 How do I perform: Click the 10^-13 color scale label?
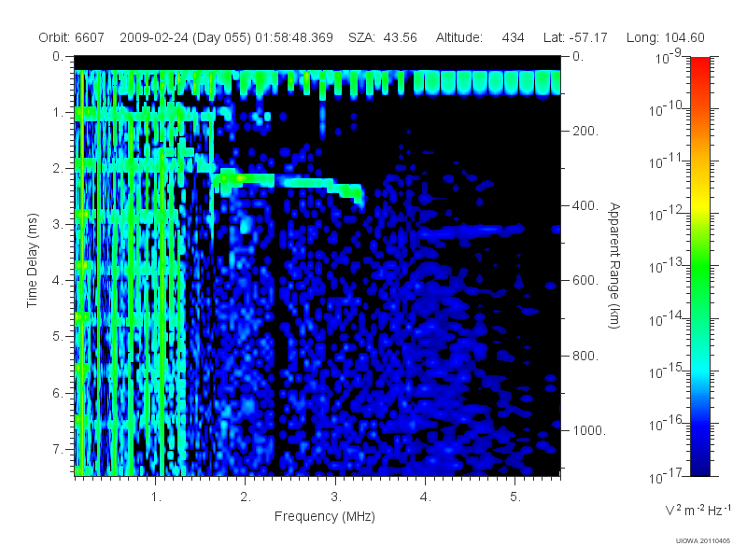(x=667, y=266)
